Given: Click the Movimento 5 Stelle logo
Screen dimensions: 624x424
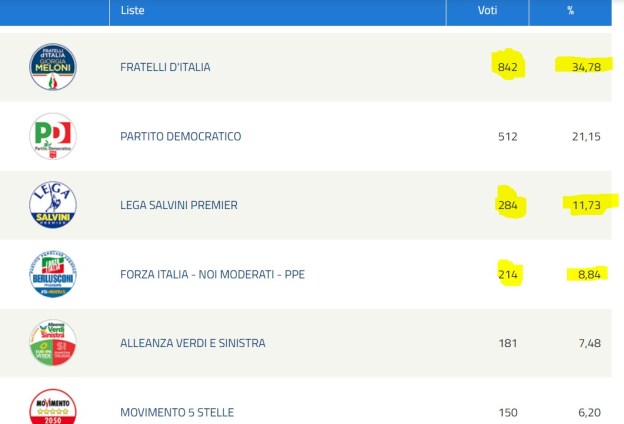Looking at the screenshot, I should (x=53, y=408).
